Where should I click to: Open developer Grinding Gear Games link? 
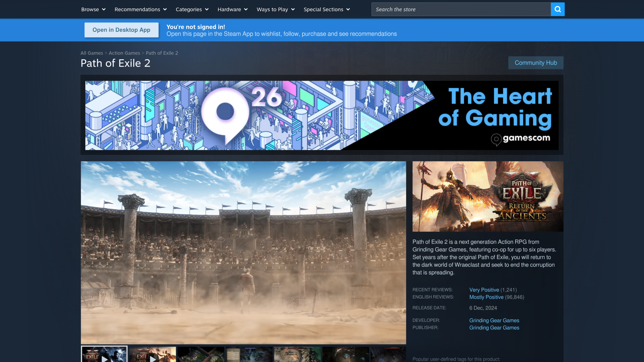(494, 321)
